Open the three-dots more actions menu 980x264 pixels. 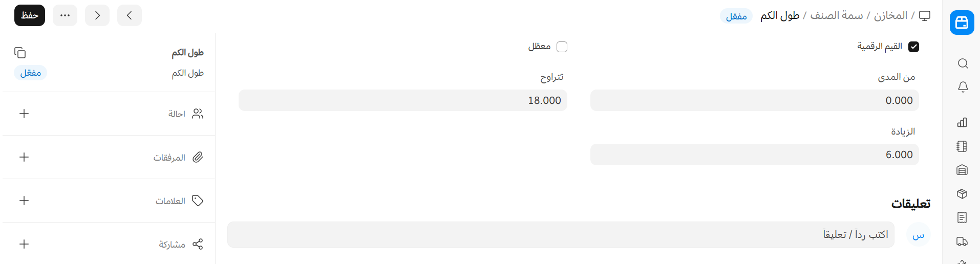click(x=65, y=15)
